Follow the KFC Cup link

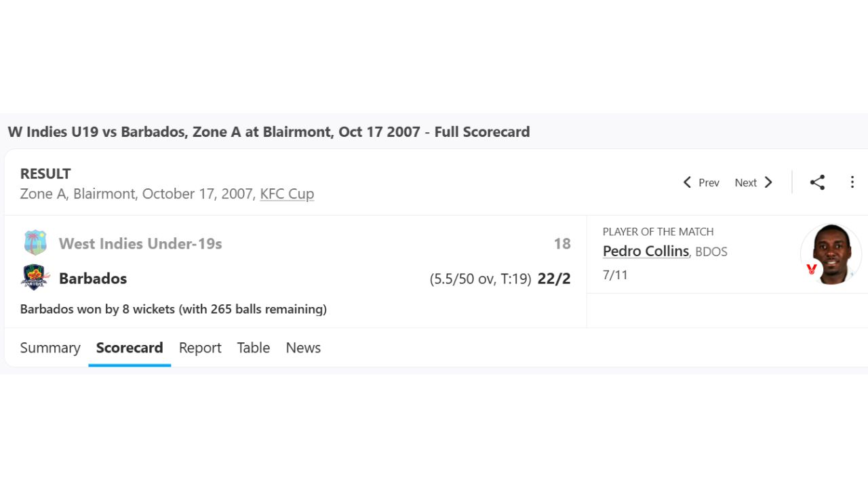tap(287, 194)
